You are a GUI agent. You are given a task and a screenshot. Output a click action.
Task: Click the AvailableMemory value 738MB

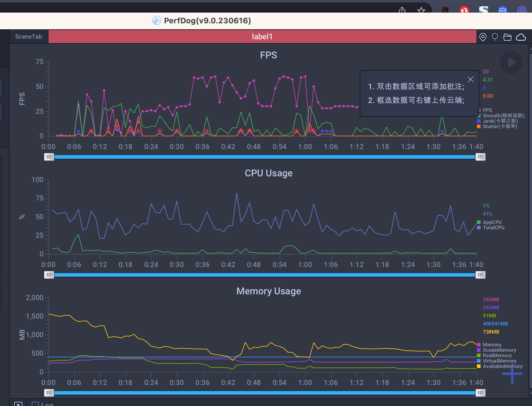coord(491,332)
